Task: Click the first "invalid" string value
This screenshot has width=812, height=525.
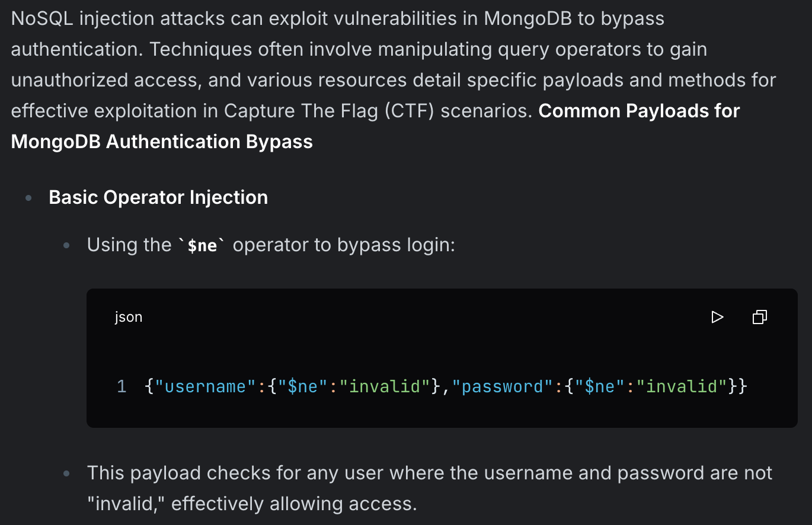Action: click(x=384, y=387)
